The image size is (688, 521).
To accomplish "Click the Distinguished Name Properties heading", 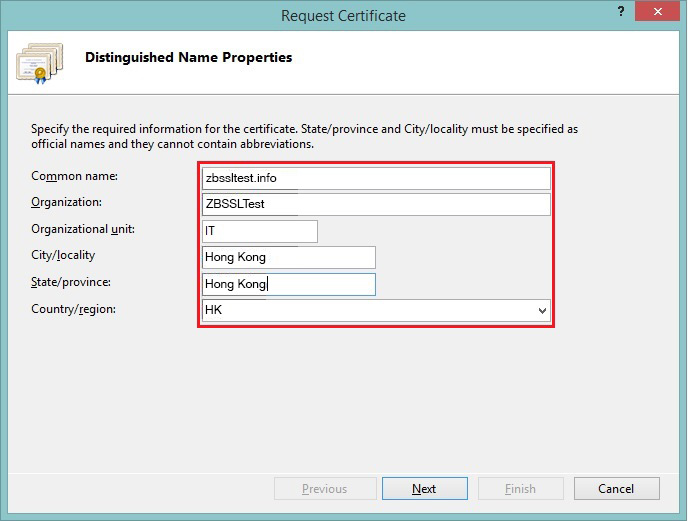I will [x=188, y=58].
